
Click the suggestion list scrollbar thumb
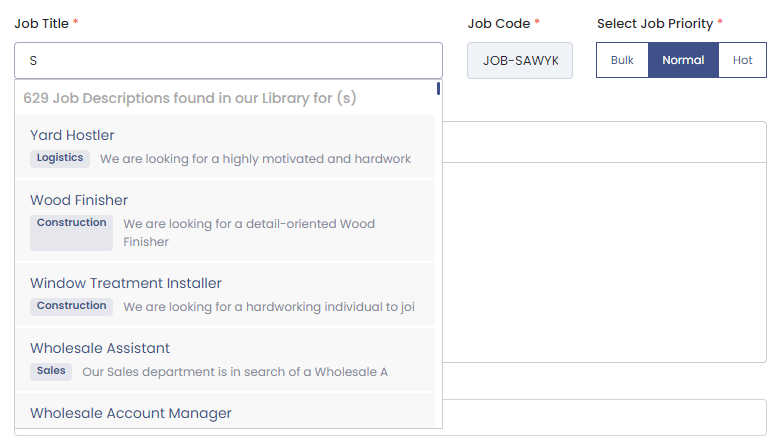[x=439, y=88]
